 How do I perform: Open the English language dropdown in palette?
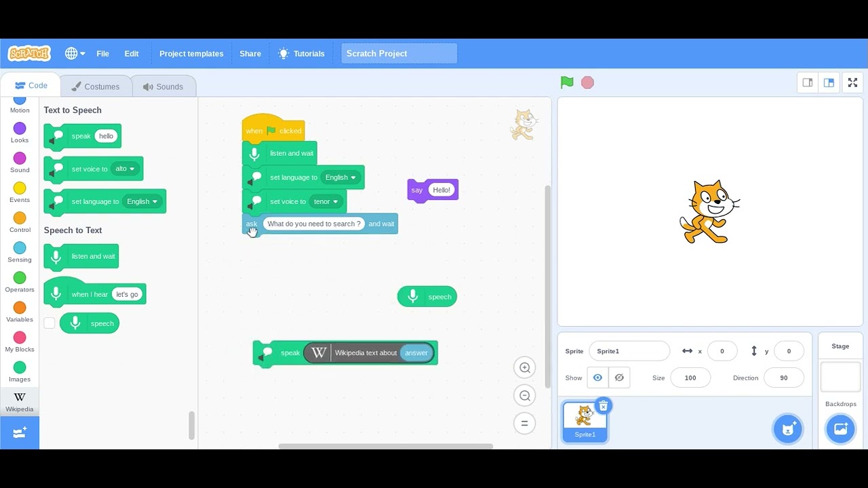coord(142,201)
